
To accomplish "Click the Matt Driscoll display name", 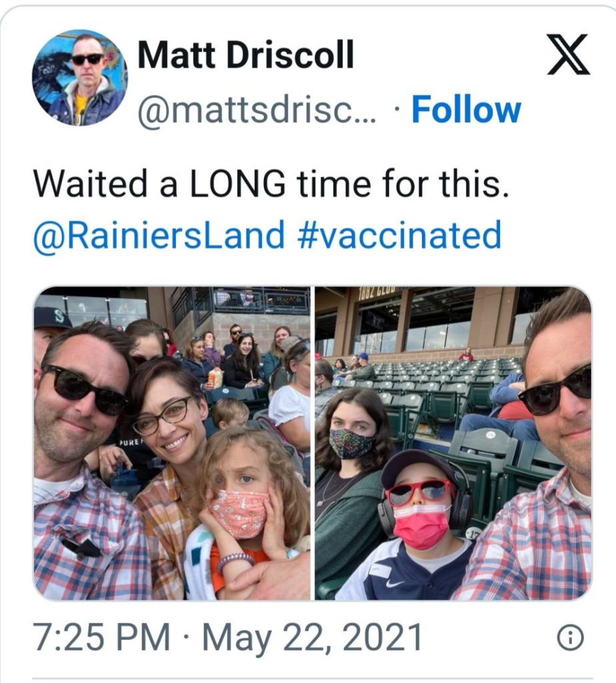I will click(x=245, y=56).
